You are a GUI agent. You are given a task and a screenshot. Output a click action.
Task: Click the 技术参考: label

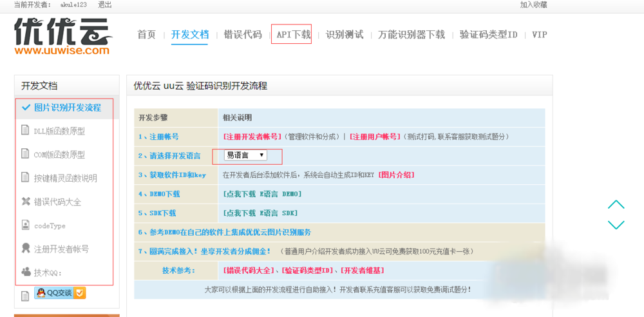[178, 271]
